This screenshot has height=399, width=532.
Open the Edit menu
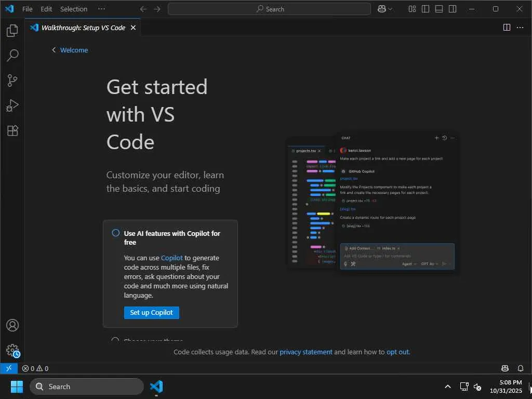click(46, 9)
